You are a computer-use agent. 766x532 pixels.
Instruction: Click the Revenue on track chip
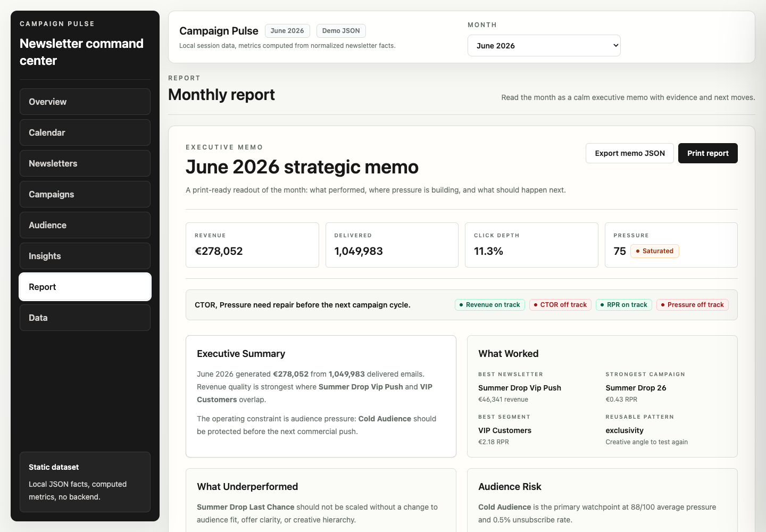point(489,305)
